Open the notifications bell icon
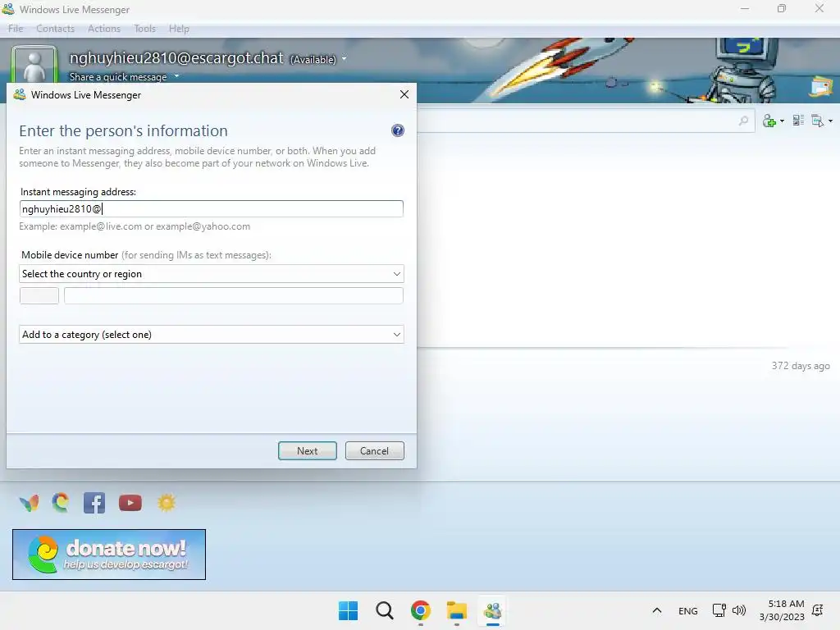Screen dimensions: 840x630 point(818,610)
